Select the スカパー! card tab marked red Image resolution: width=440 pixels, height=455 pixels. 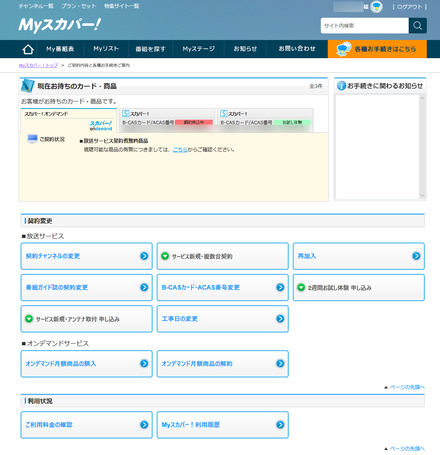(x=167, y=120)
